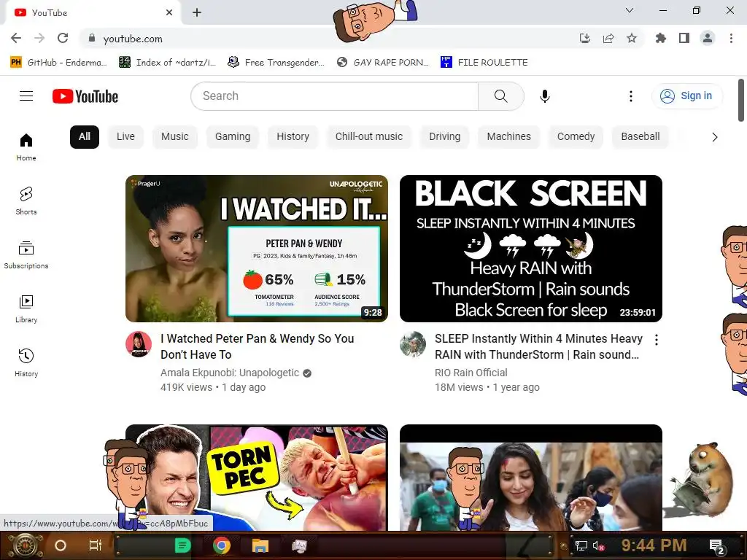Click the YouTube logo
The image size is (747, 560).
click(85, 96)
